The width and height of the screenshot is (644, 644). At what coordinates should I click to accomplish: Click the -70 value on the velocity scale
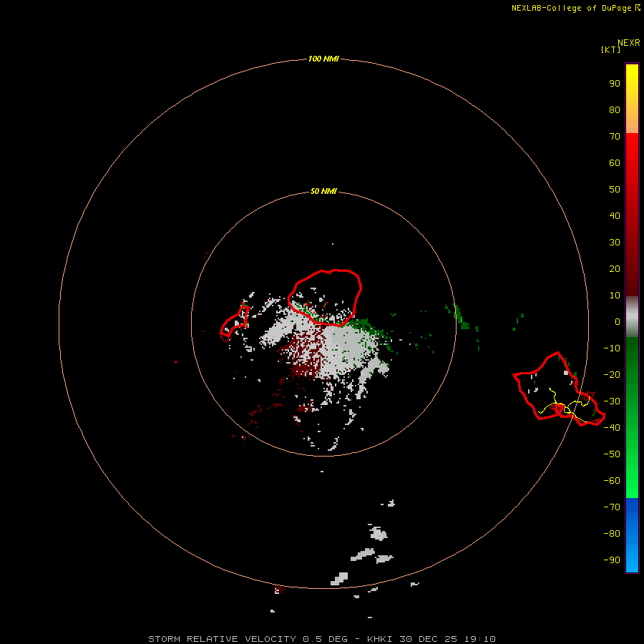point(612,507)
